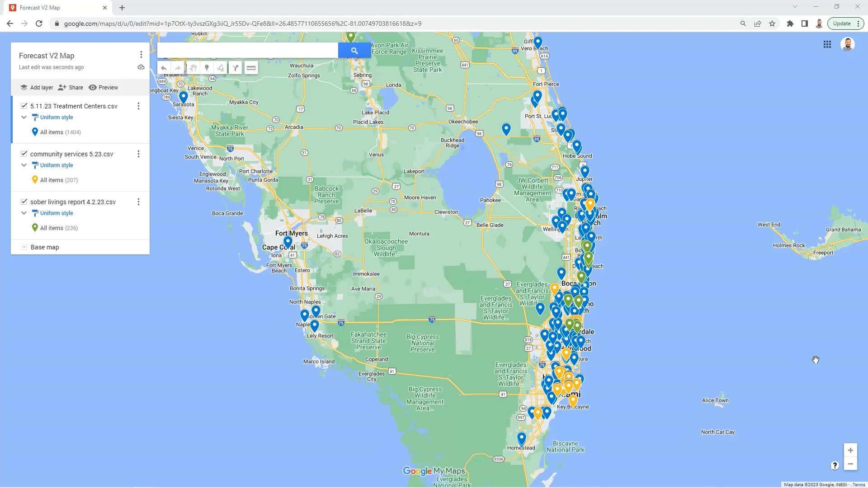Open options for 5.11.23 Treatment Centers layer

click(x=138, y=106)
